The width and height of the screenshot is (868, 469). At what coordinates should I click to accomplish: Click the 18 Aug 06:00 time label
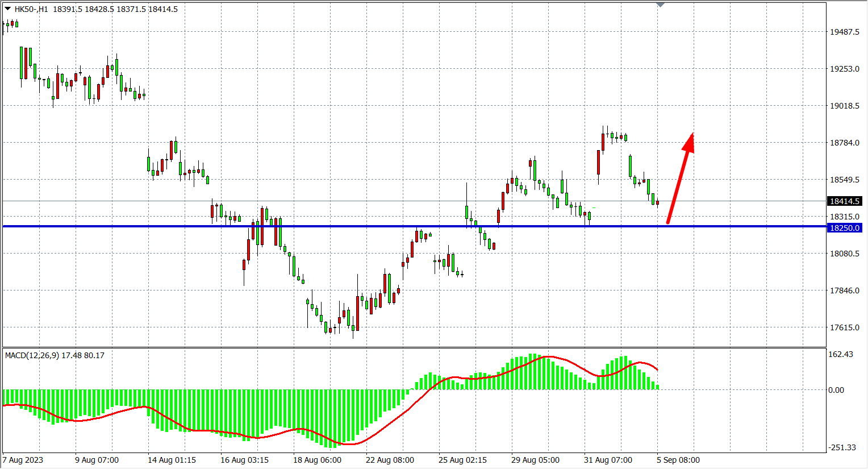pyautogui.click(x=317, y=460)
